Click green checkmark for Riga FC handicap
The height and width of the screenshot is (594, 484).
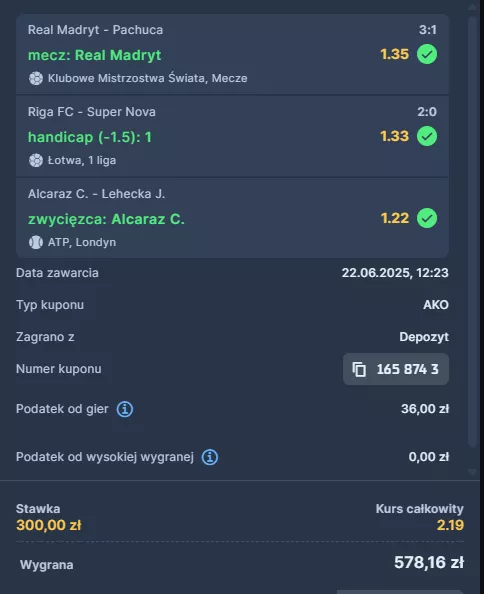[427, 136]
